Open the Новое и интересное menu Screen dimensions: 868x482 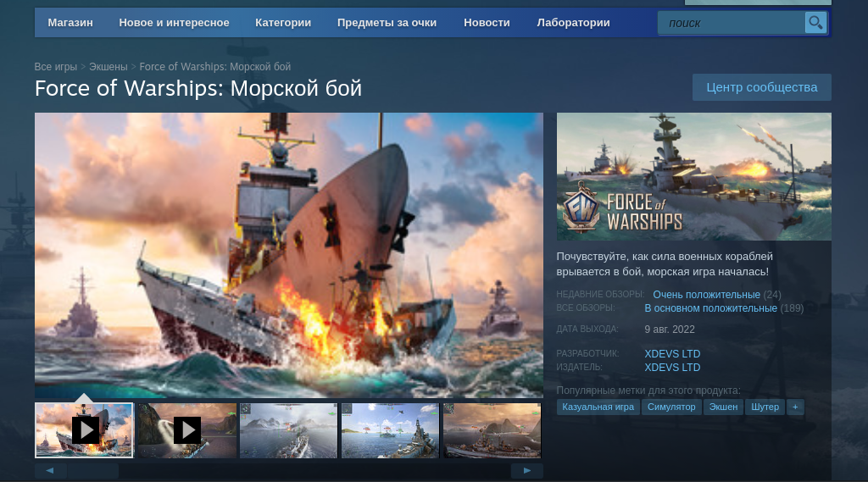174,23
